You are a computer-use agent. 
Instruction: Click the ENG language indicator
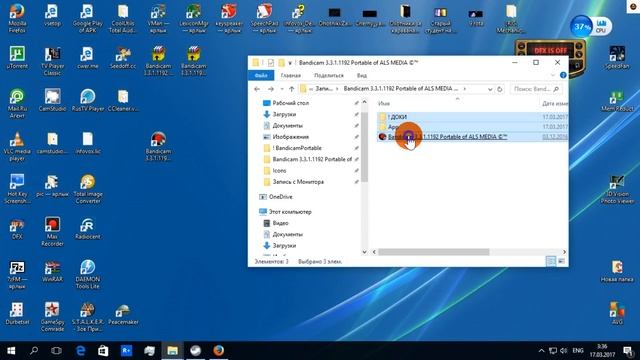point(578,351)
